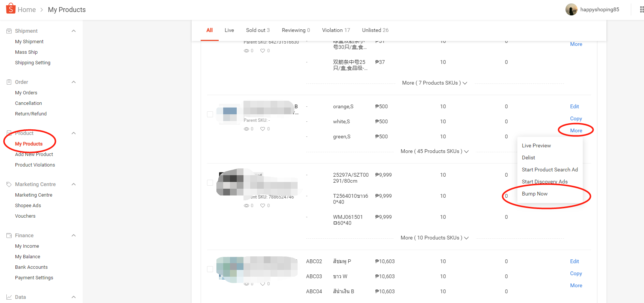644x303 pixels.
Task: Open Add New Product in sidebar
Action: [x=34, y=154]
